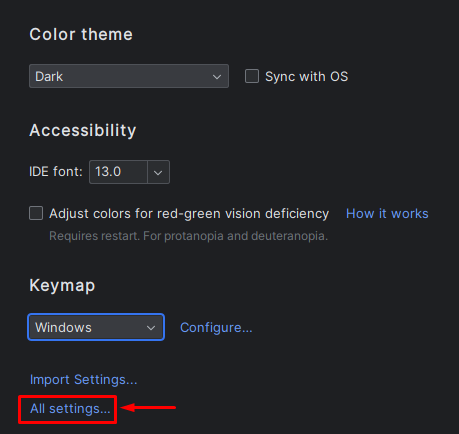This screenshot has height=434, width=459.
Task: Select the Accessibility section heading
Action: [x=83, y=130]
